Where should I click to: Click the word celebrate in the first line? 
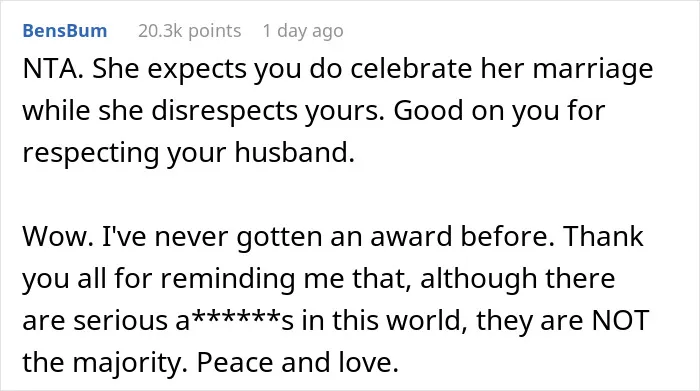click(x=411, y=69)
